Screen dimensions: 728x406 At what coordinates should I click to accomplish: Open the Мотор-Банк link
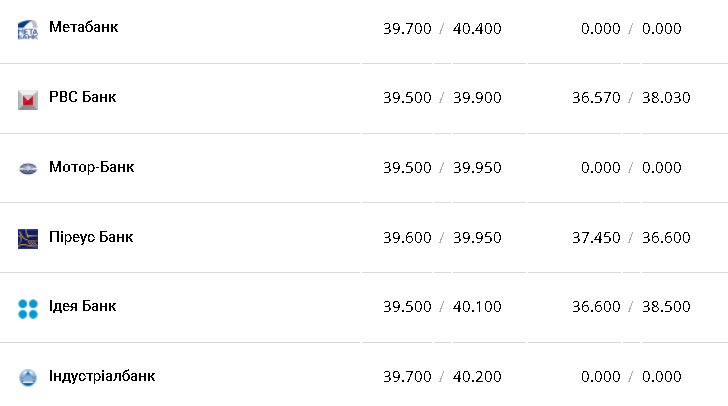tap(91, 167)
